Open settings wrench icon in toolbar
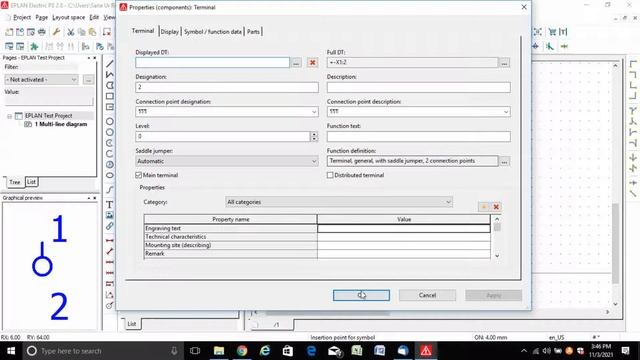Image resolution: width=640 pixels, height=360 pixels. click(x=56, y=32)
